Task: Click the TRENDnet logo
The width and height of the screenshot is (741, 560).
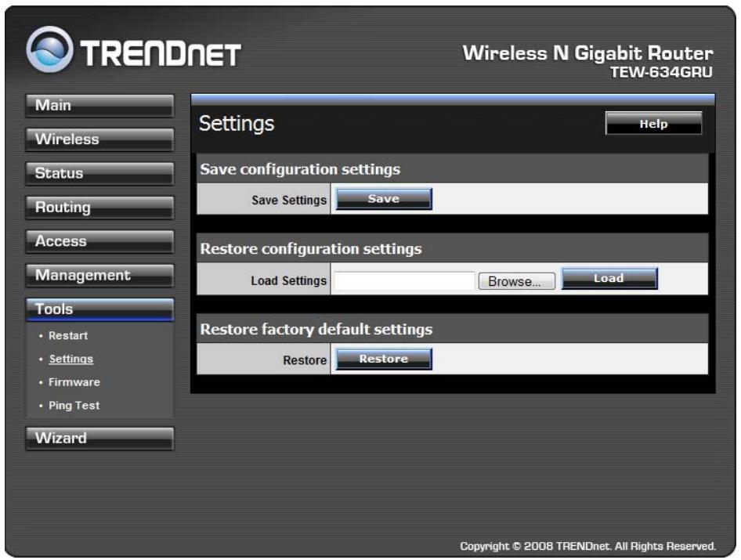Action: point(134,49)
